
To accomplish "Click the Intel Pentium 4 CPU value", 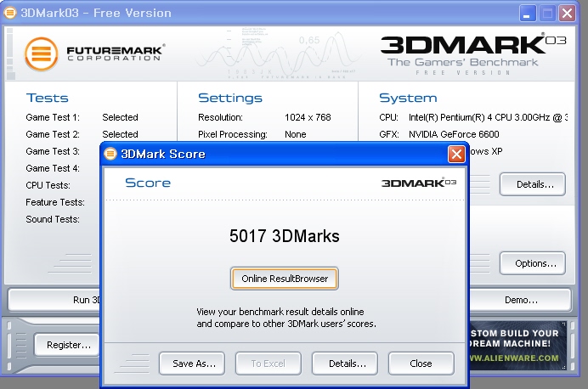I will pyautogui.click(x=488, y=117).
